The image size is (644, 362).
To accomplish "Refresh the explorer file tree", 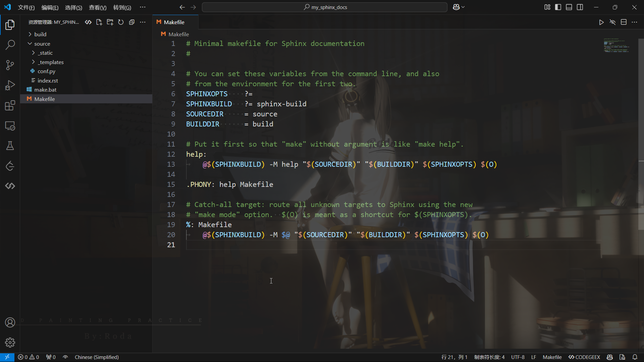I will coord(121,22).
